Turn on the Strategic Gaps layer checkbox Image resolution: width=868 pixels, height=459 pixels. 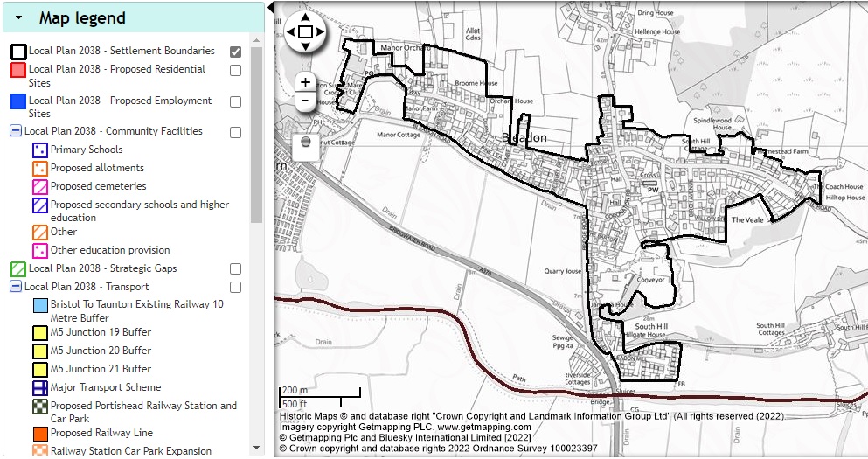tap(235, 269)
